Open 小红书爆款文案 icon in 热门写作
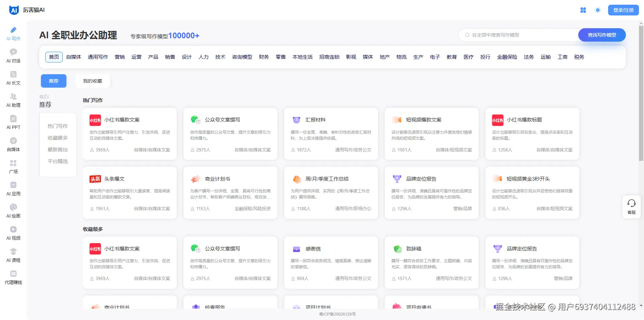Image resolution: width=644 pixels, height=320 pixels. [x=95, y=120]
